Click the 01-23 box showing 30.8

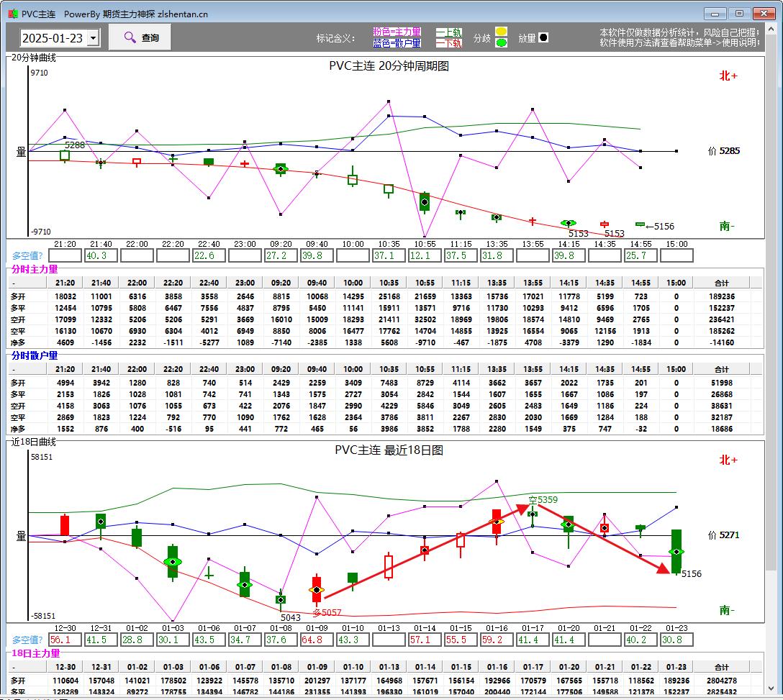pos(676,640)
